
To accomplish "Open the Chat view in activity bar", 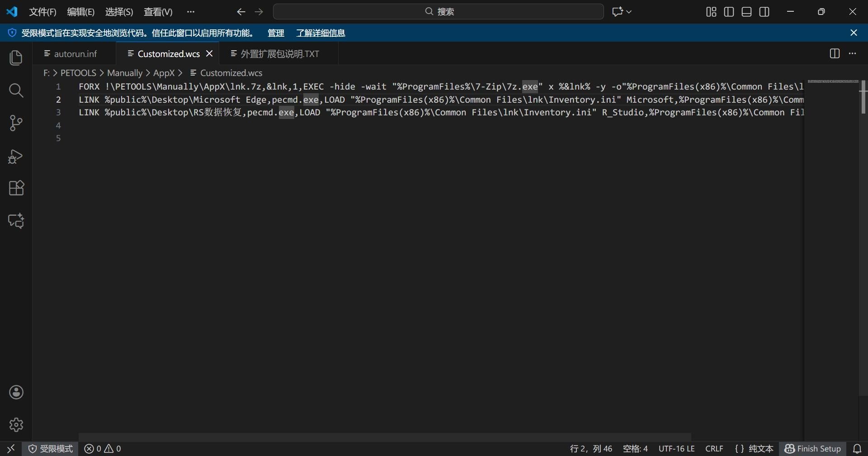I will coord(16,221).
